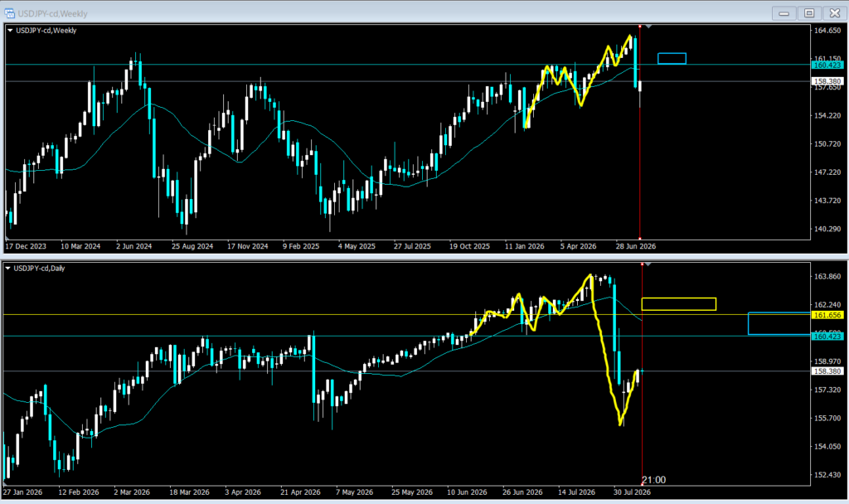Restore down the USDJPY-cd,Weekly chart window
This screenshot has height=504, width=849.
[x=809, y=13]
